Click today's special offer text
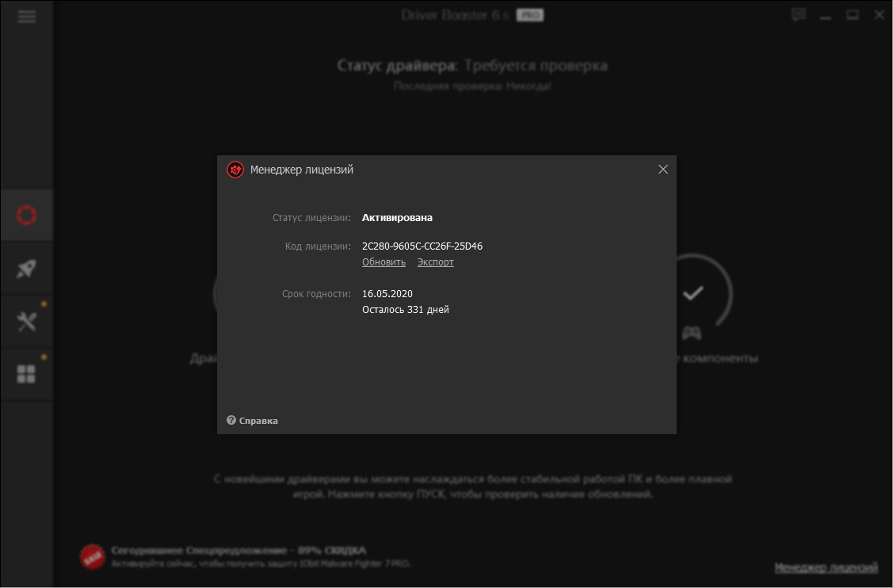 [239, 551]
